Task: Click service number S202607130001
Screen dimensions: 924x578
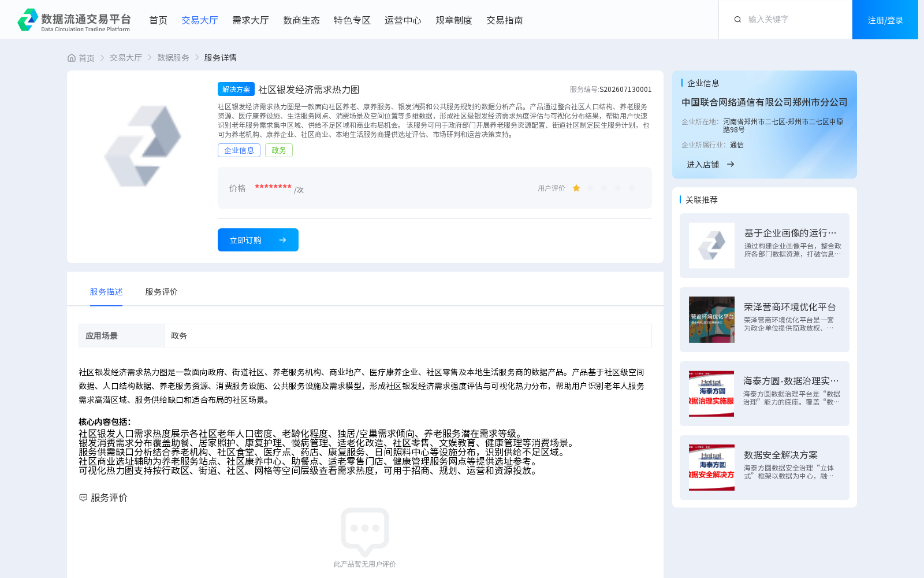Action: (625, 90)
